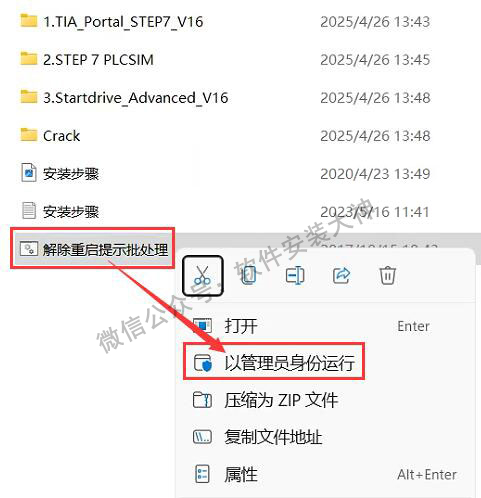
Task: Click the Rename icon in context menu
Action: tap(295, 275)
